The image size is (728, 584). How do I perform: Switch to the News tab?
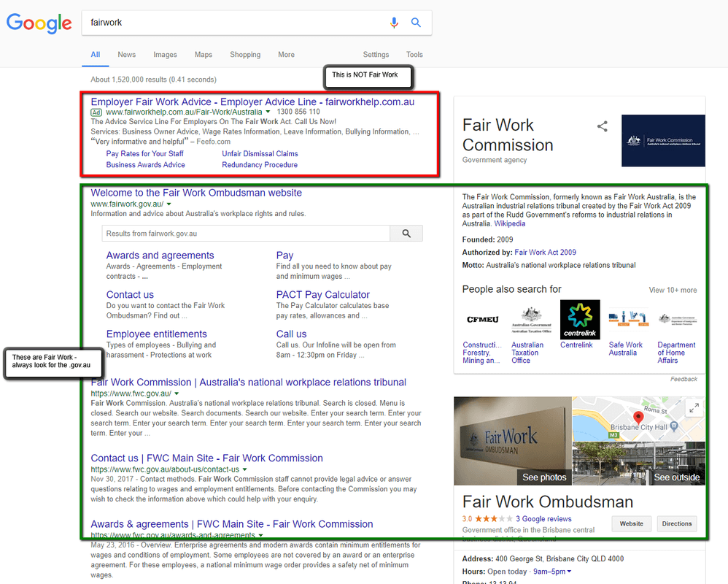pyautogui.click(x=127, y=54)
